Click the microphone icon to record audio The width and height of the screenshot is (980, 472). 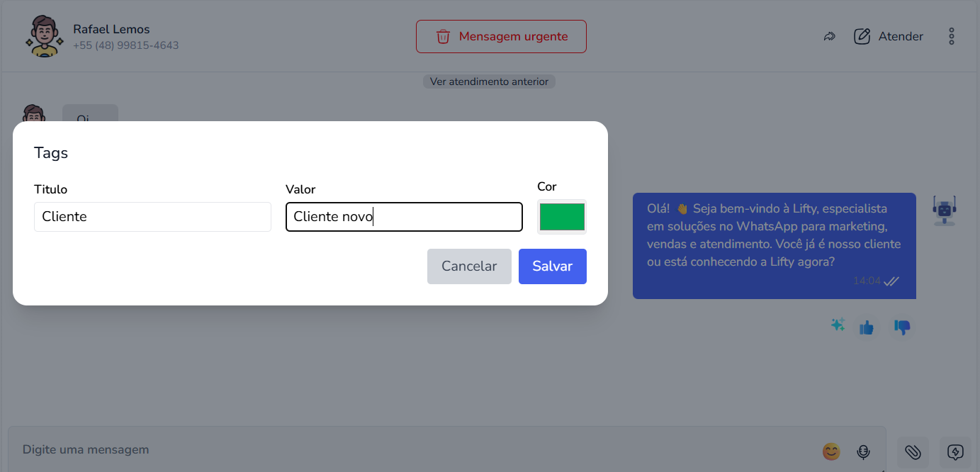[x=863, y=451]
